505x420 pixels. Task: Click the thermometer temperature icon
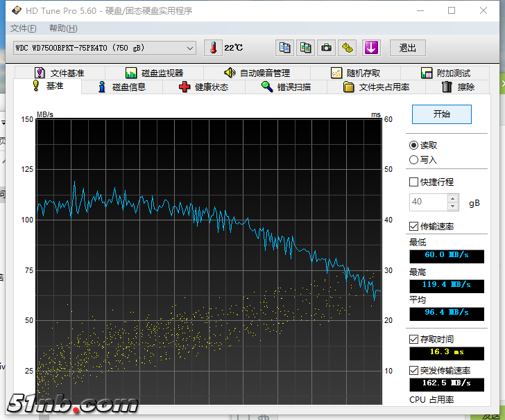click(213, 48)
